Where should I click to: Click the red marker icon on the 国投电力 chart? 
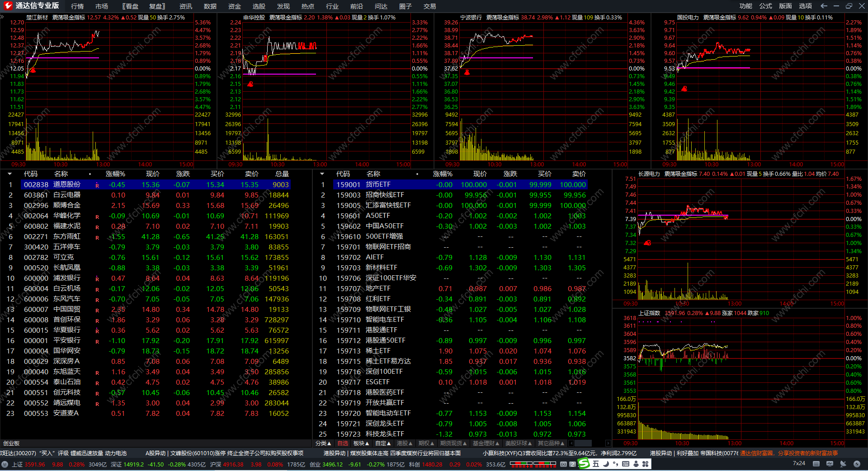(x=684, y=89)
